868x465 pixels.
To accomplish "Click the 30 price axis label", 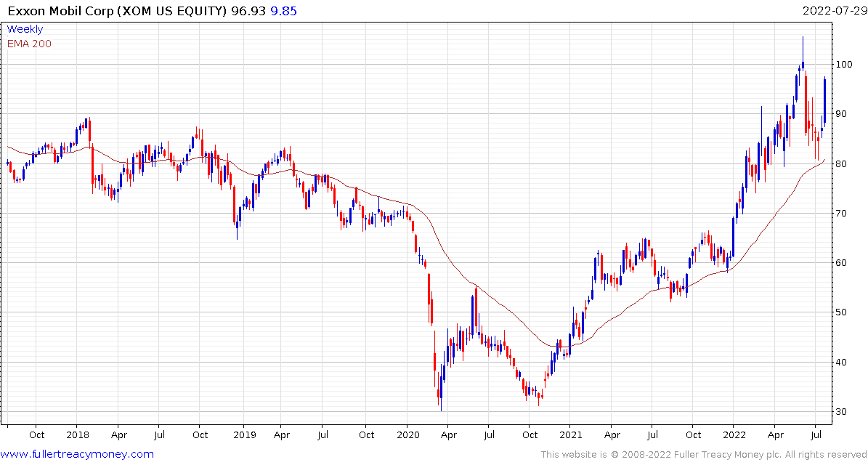I will click(842, 412).
